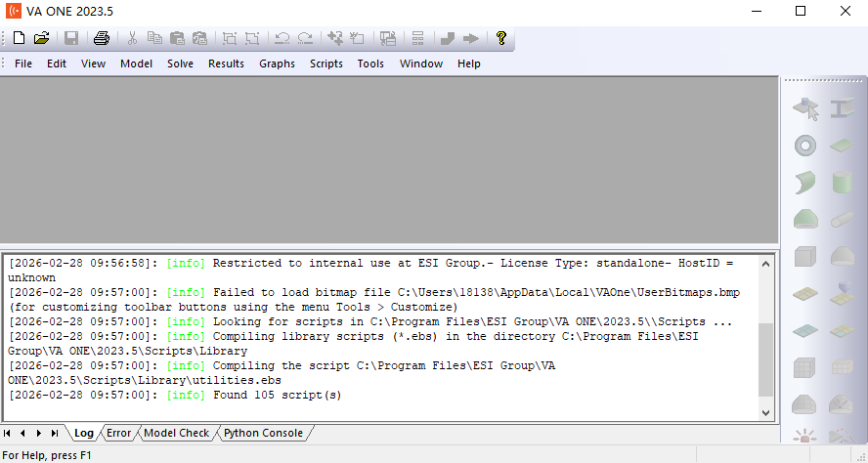Image resolution: width=868 pixels, height=463 pixels.
Task: Select the ring-shaped subsystem tool
Action: coord(805,147)
